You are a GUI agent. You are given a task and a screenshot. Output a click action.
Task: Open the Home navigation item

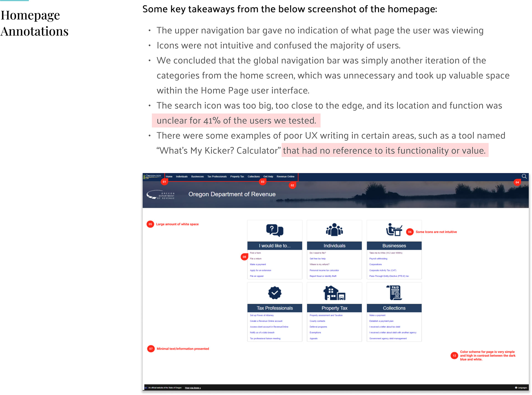(169, 177)
